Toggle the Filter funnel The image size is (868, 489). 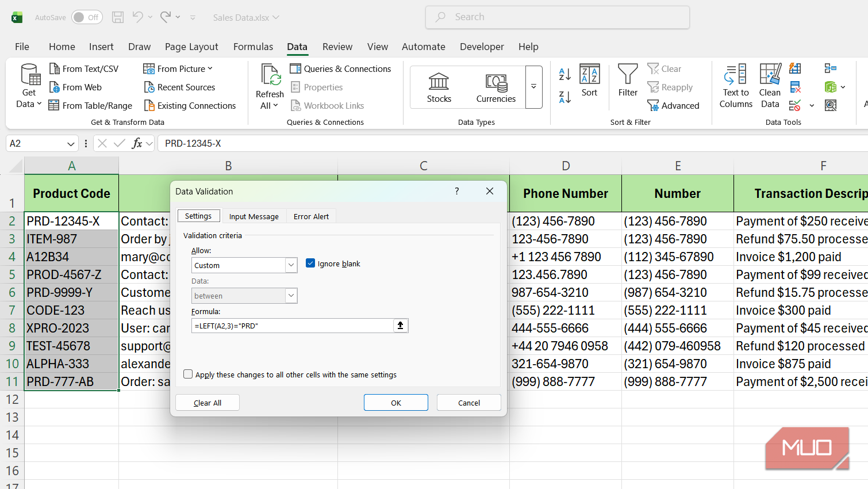click(628, 81)
